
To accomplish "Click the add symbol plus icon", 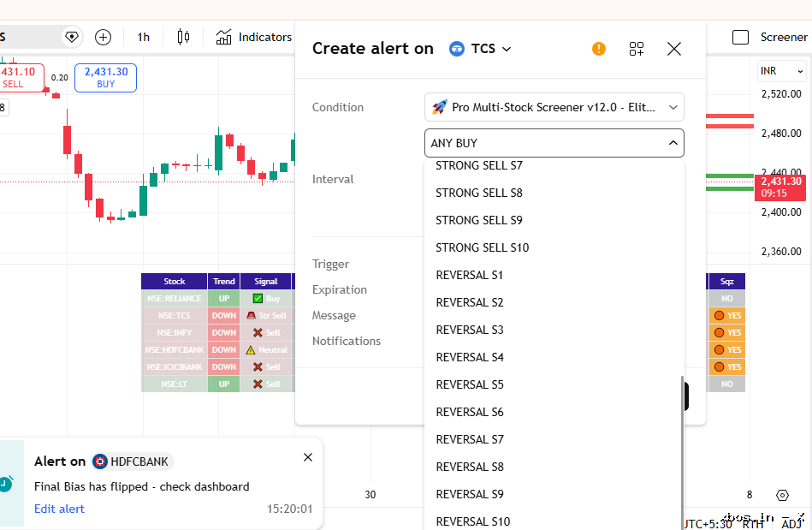I will point(103,38).
